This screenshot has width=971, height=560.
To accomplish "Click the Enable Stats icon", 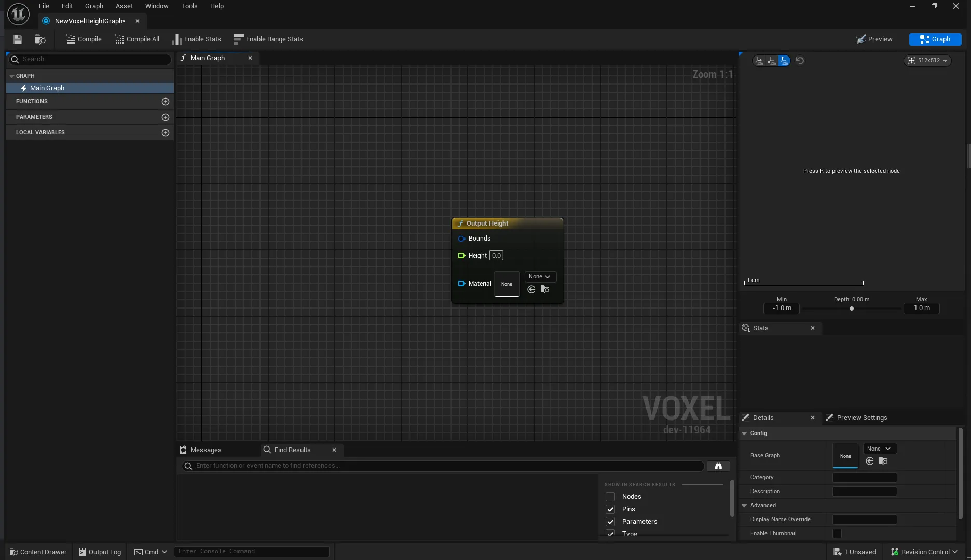I will (x=178, y=39).
